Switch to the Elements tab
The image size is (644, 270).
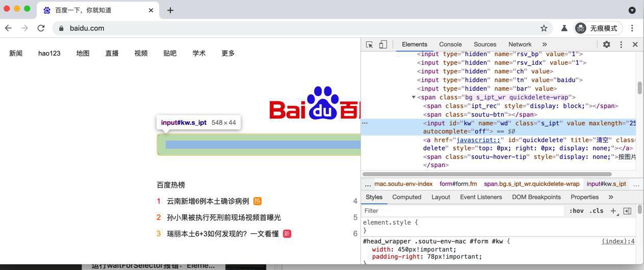pos(415,44)
